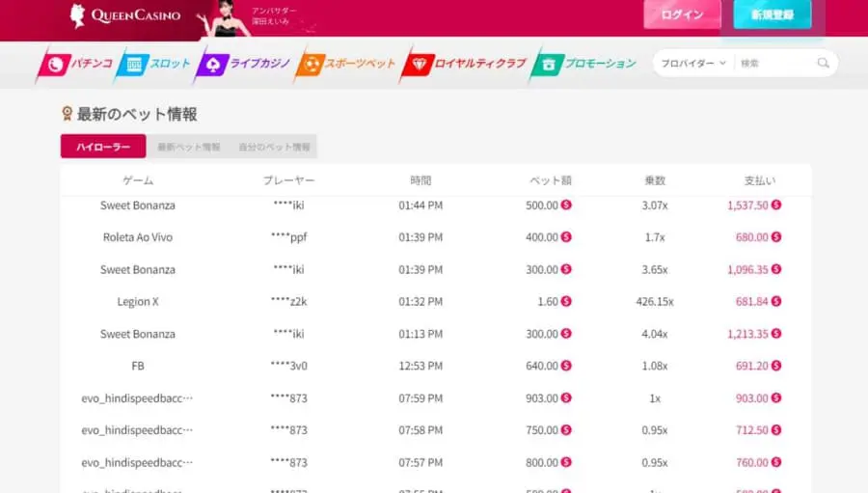Click the 12:53 PM time cell
This screenshot has height=493, width=868.
coord(420,366)
